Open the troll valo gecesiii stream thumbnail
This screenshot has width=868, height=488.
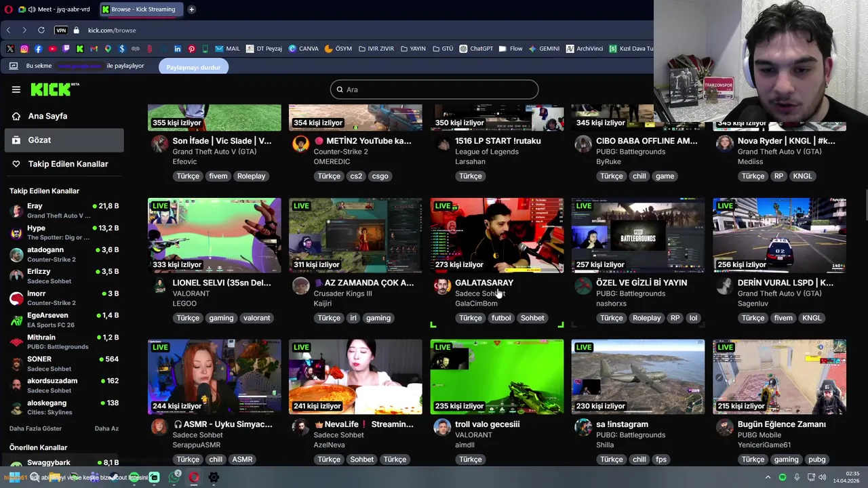(497, 377)
